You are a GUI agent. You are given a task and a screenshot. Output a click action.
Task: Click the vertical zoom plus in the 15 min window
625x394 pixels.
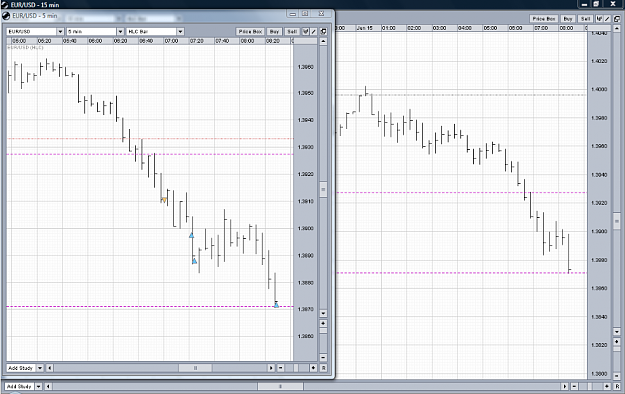coord(617,342)
